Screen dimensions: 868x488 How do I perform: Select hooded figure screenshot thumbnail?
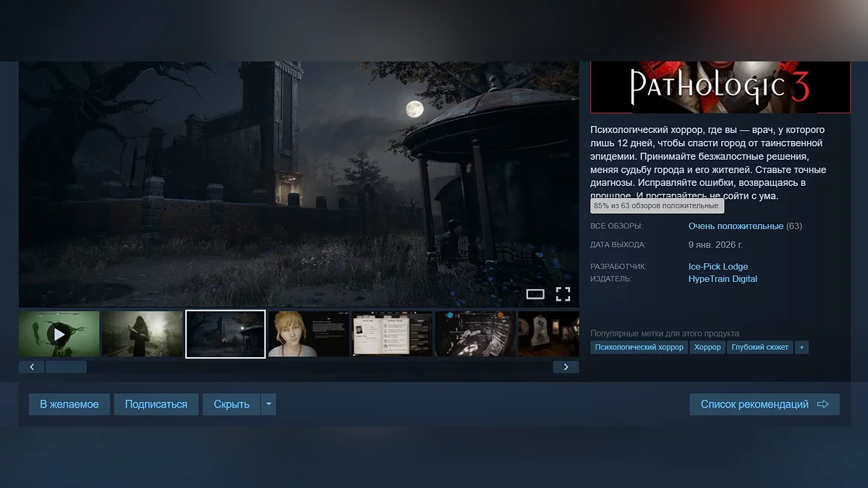pos(142,334)
